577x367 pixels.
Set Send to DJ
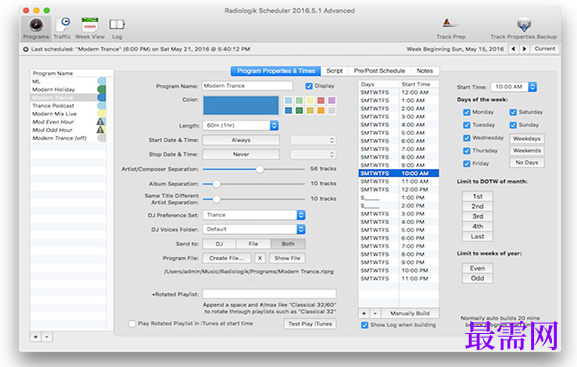[x=219, y=244]
